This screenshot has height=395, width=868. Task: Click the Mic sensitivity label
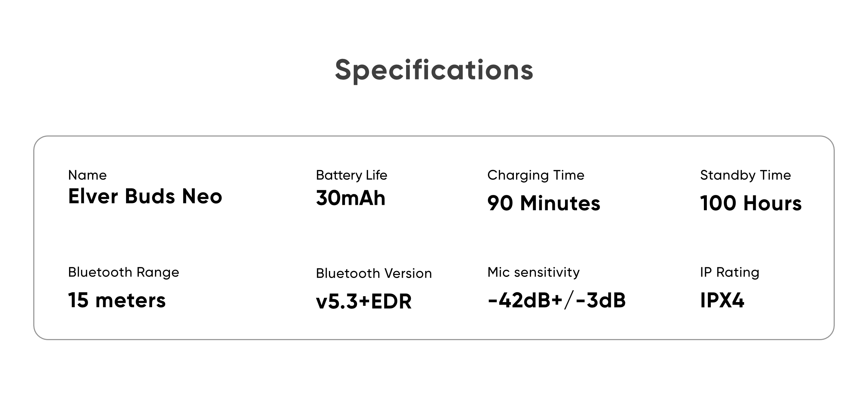tap(533, 272)
